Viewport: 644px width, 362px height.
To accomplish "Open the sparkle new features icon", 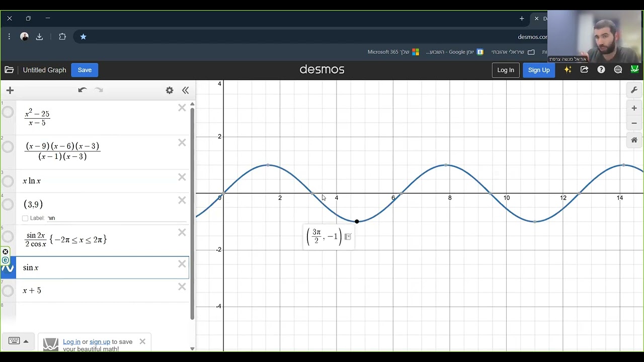I will click(568, 70).
